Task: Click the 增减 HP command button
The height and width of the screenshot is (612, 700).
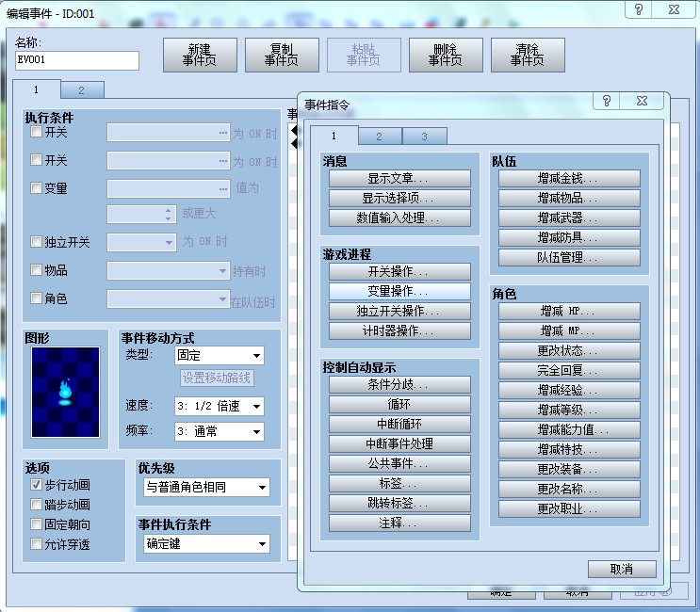Action: point(569,311)
